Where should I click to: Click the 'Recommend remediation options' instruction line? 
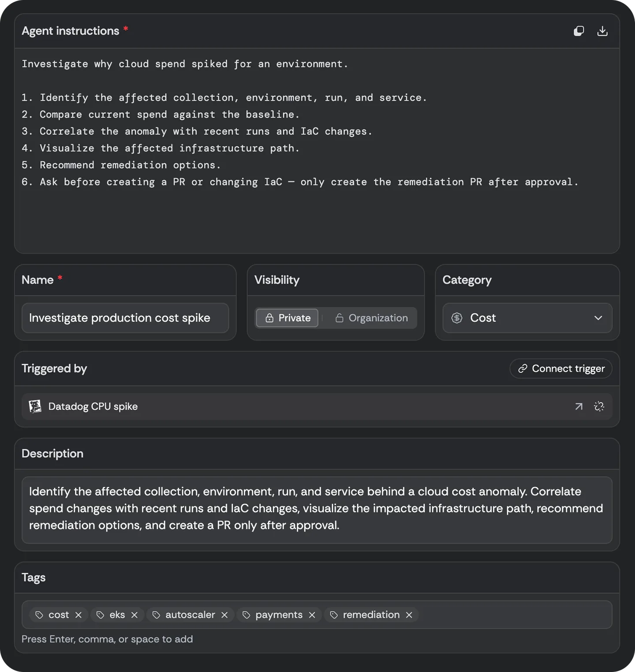121,165
